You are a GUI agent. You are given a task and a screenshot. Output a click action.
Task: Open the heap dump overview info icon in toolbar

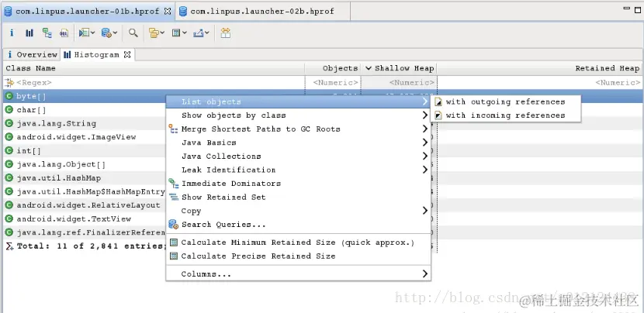point(12,33)
